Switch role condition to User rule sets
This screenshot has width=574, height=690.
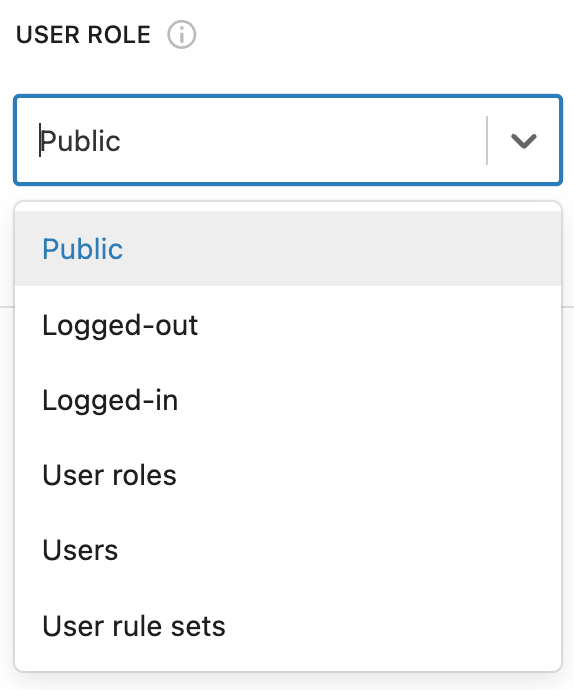[x=288, y=626]
